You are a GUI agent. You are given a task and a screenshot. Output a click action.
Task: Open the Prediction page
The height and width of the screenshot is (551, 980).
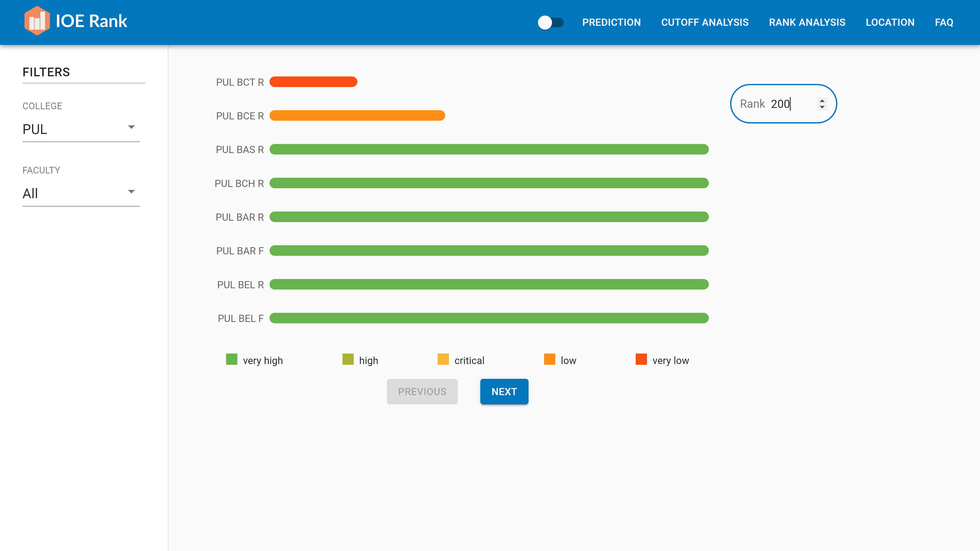(x=611, y=22)
